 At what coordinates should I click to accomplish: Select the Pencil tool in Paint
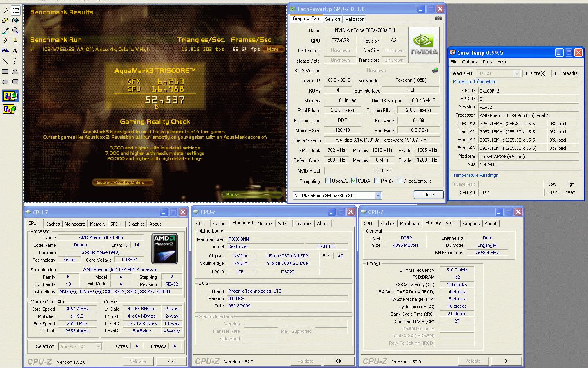(x=5, y=41)
